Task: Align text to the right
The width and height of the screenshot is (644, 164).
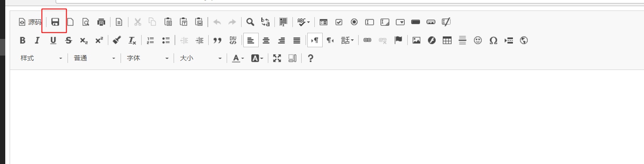Action: (x=281, y=40)
